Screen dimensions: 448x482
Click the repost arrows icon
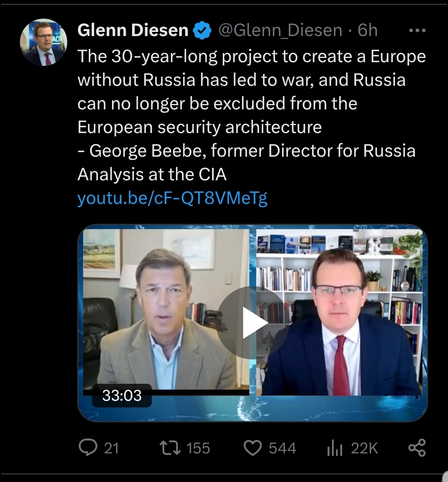tap(170, 448)
